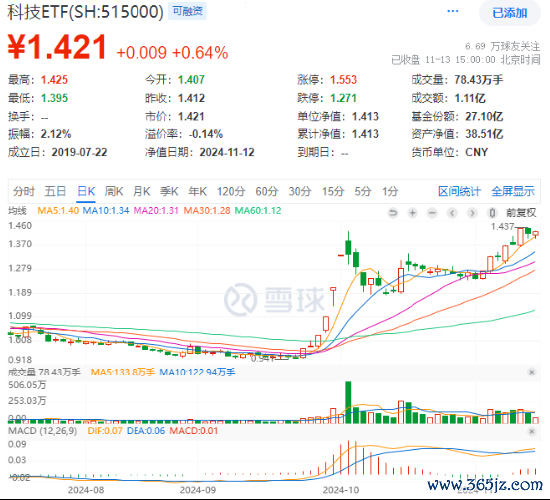The height and width of the screenshot is (500, 550).
Task: Click the 涨停 value 1.553
Action: 343,80
